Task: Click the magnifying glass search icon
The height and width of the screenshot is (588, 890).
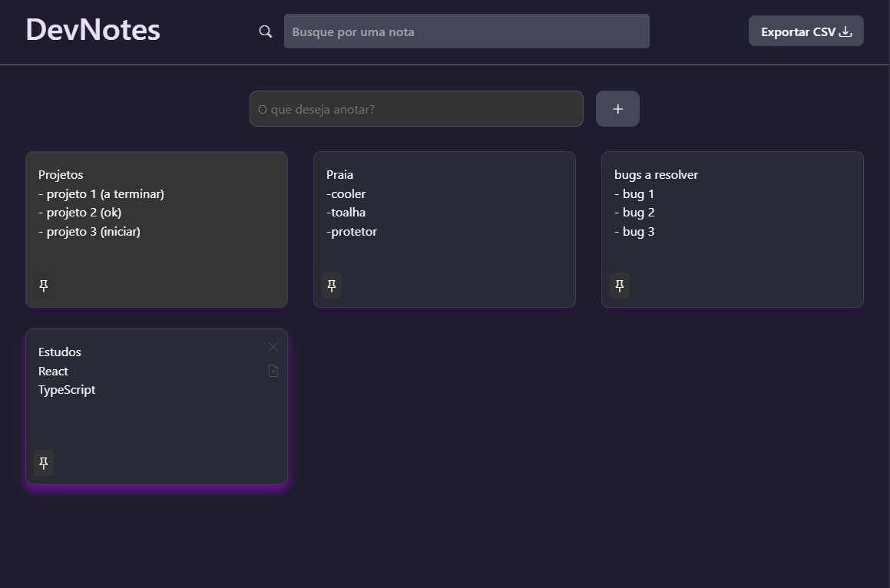Action: pos(265,31)
